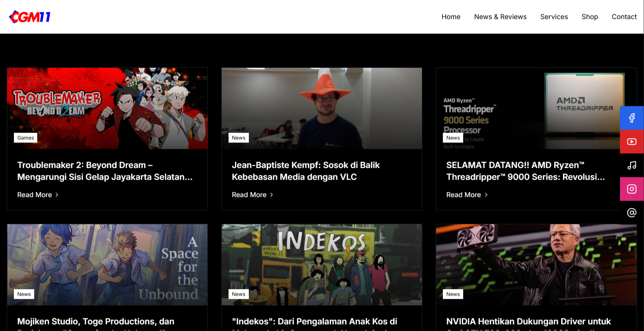644x331 pixels.
Task: Open the Instagram social link
Action: (x=632, y=189)
